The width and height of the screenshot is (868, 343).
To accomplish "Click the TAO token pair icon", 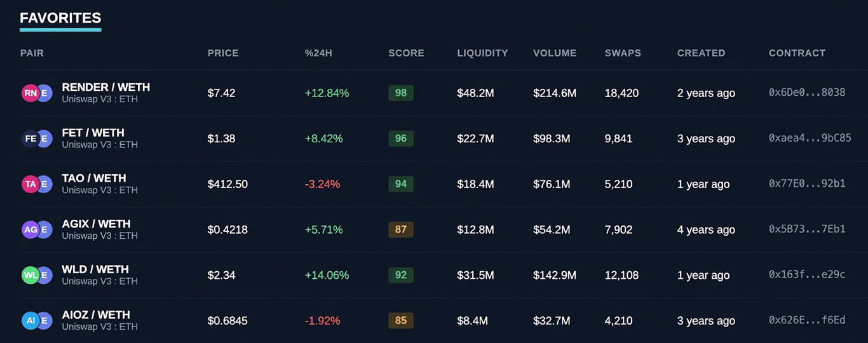I will [37, 184].
